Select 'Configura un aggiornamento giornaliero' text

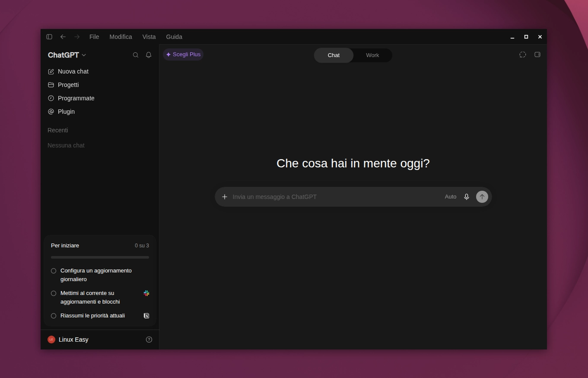tap(96, 275)
